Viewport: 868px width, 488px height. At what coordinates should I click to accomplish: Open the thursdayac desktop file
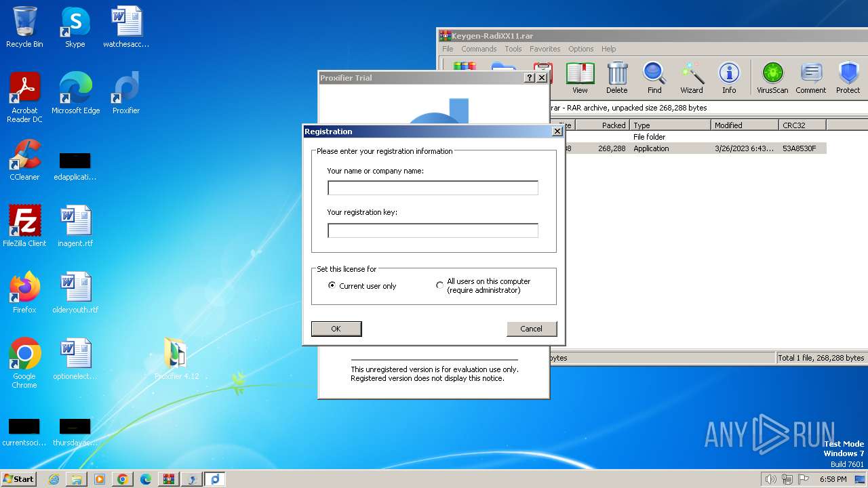click(x=75, y=432)
